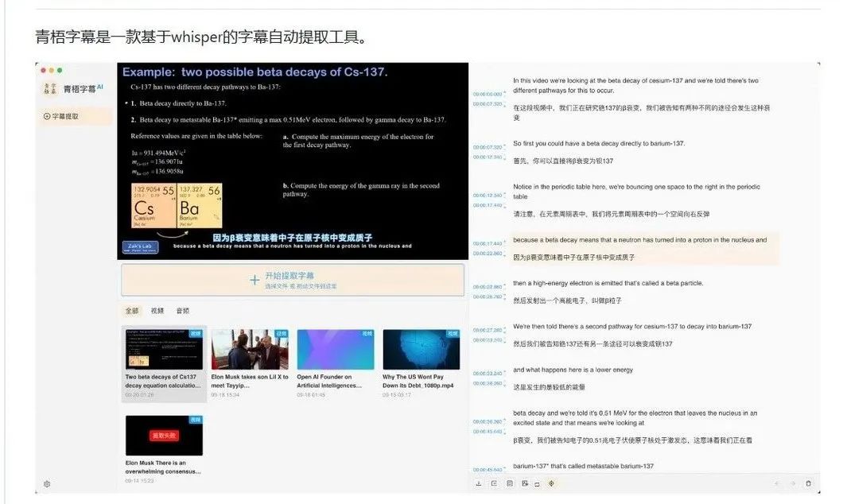Select highlighted subtitle 'because a beta decay means'
Image resolution: width=847 pixels, height=504 pixels.
click(x=639, y=240)
